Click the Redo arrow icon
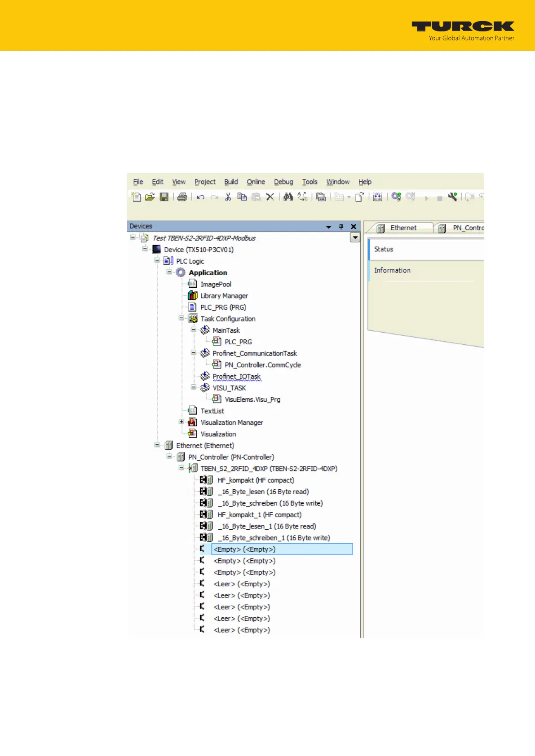Image resolution: width=535 pixels, height=756 pixels. [214, 197]
